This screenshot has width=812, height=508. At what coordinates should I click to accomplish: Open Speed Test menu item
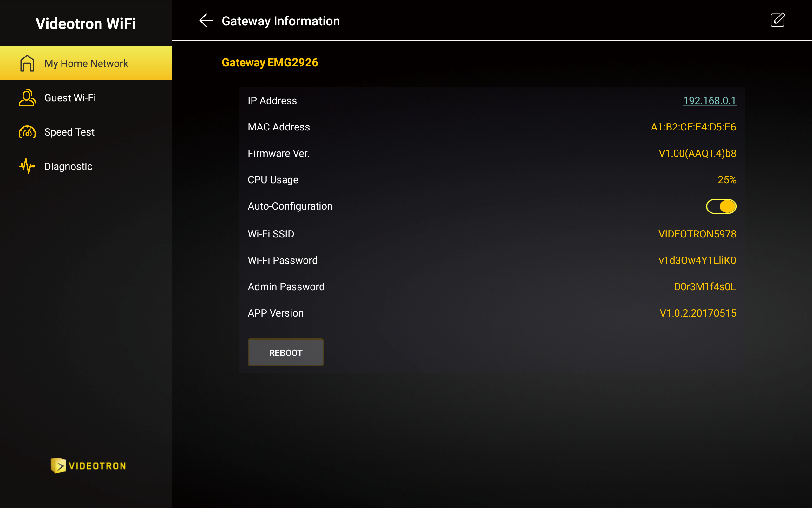(86, 132)
